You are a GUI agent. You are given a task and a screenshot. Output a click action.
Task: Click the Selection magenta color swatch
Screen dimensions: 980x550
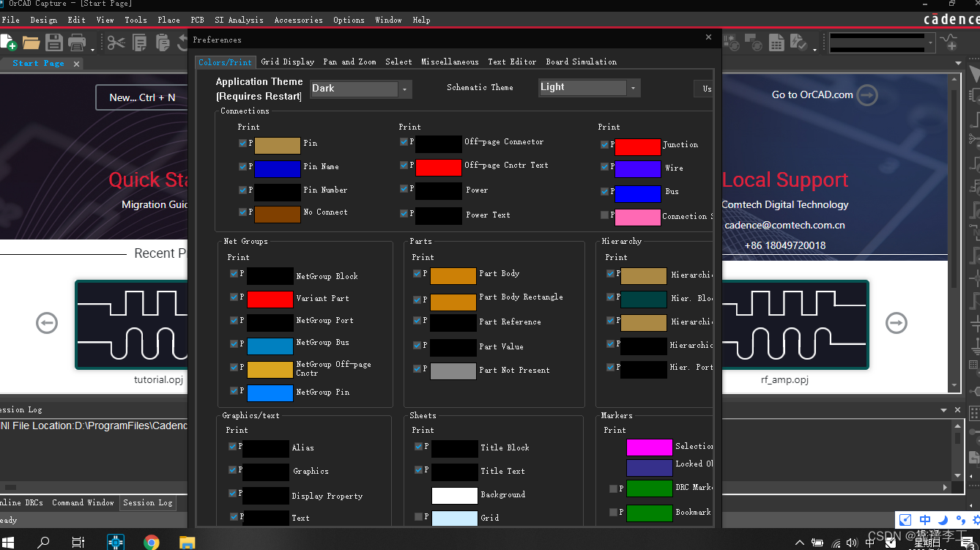tap(649, 447)
